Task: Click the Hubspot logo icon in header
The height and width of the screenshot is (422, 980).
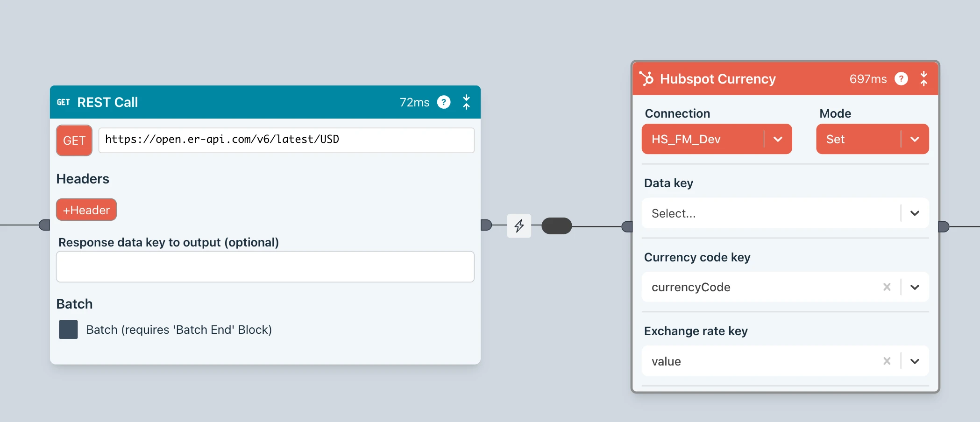Action: click(646, 79)
